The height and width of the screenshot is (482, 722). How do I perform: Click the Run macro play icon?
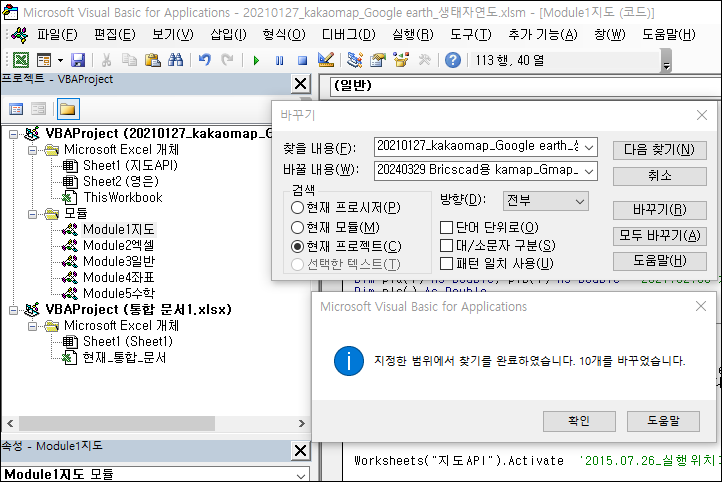click(x=256, y=60)
